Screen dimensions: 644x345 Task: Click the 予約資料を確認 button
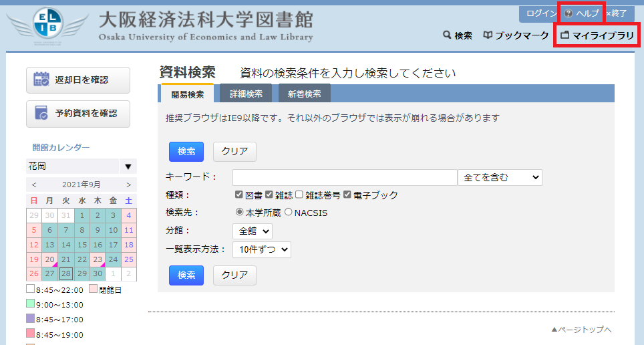78,114
